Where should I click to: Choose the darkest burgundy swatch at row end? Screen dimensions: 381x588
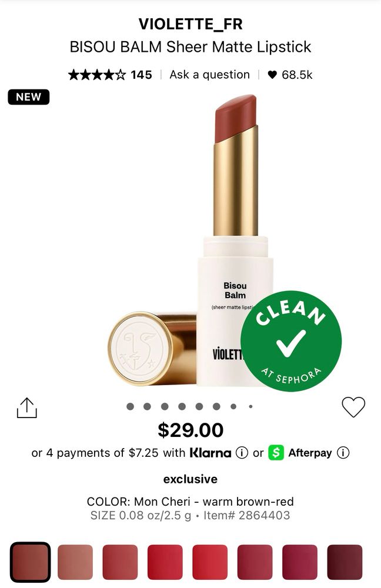tap(345, 562)
